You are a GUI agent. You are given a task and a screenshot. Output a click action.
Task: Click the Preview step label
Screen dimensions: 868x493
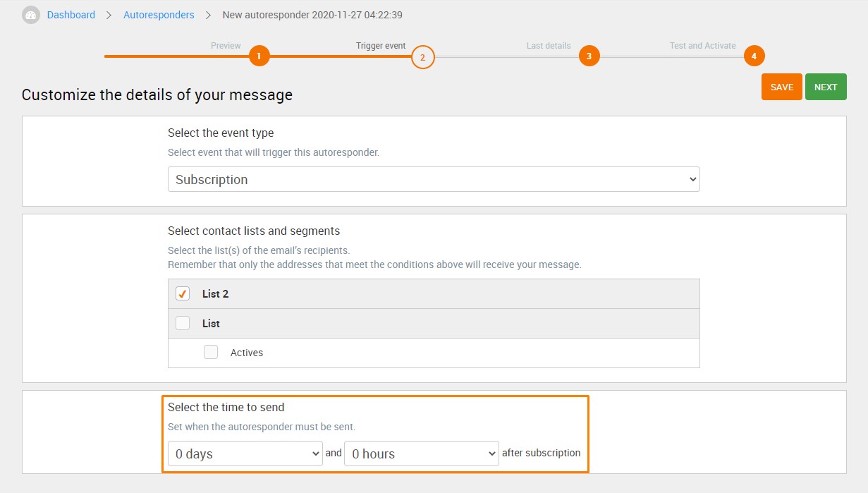226,46
